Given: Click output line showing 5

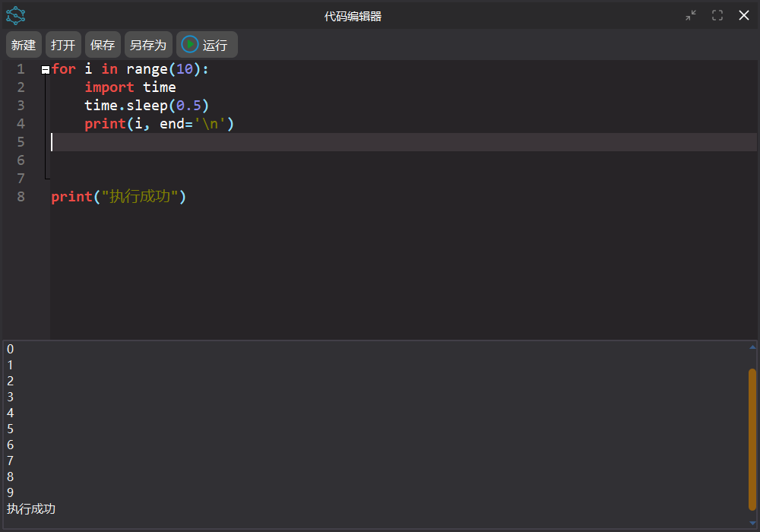Looking at the screenshot, I should coord(10,429).
